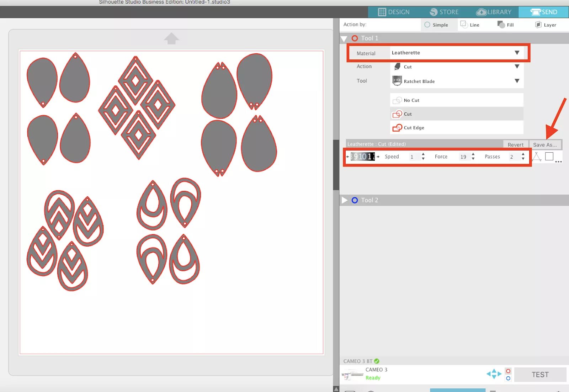The image size is (569, 392).
Task: Select the red tool holder circle
Action: pyautogui.click(x=508, y=371)
